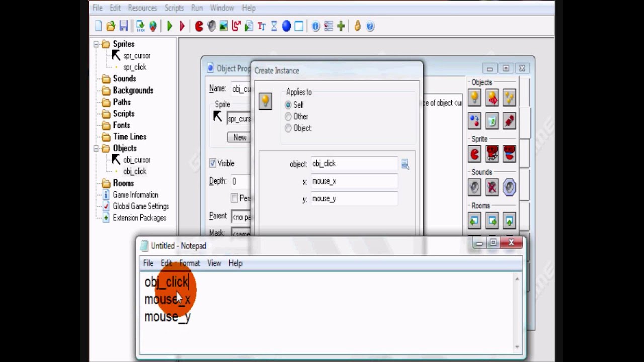The width and height of the screenshot is (644, 362).
Task: Toggle the Persistent checkbox
Action: [x=234, y=198]
